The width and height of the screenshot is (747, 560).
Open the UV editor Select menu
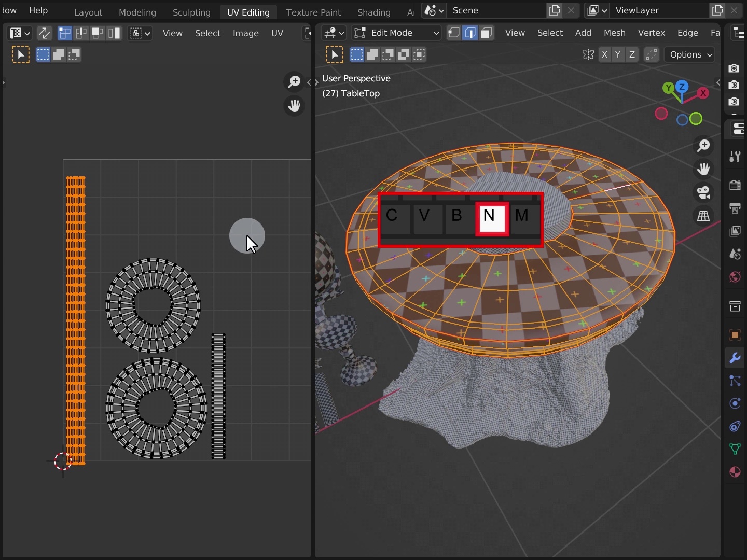pos(208,33)
